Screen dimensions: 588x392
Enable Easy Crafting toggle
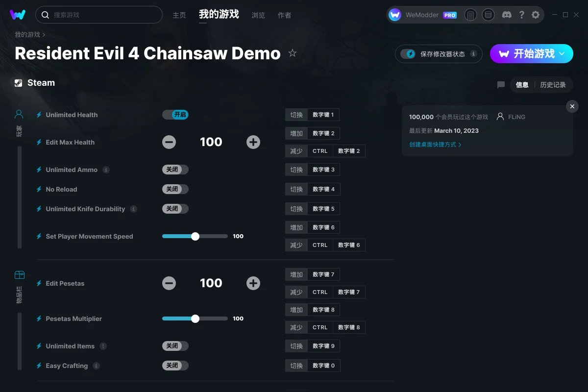coord(175,366)
